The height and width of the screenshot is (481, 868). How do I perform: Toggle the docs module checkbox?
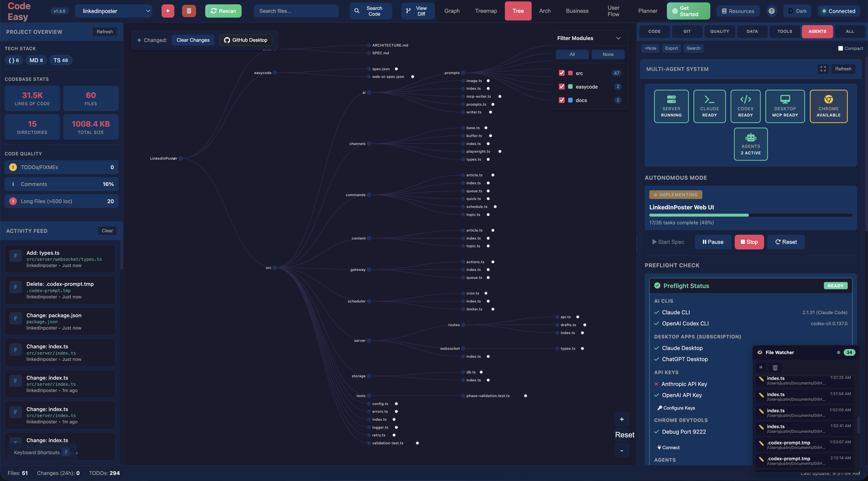(561, 100)
